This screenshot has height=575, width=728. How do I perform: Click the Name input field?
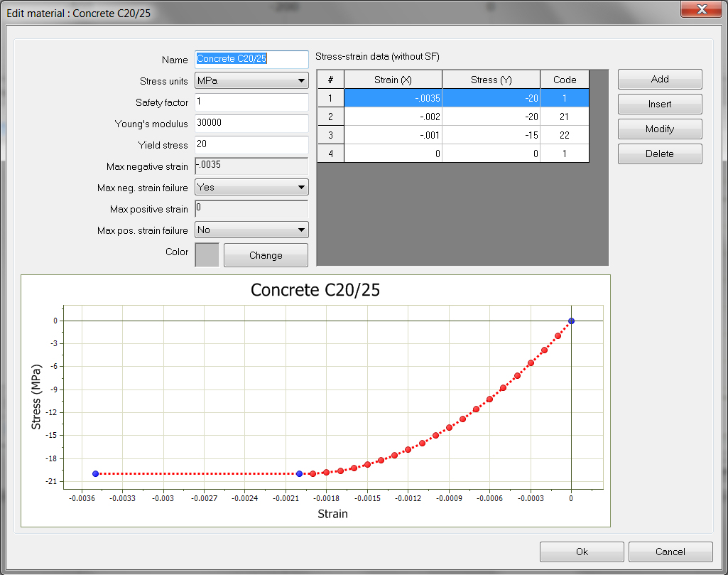tap(251, 59)
